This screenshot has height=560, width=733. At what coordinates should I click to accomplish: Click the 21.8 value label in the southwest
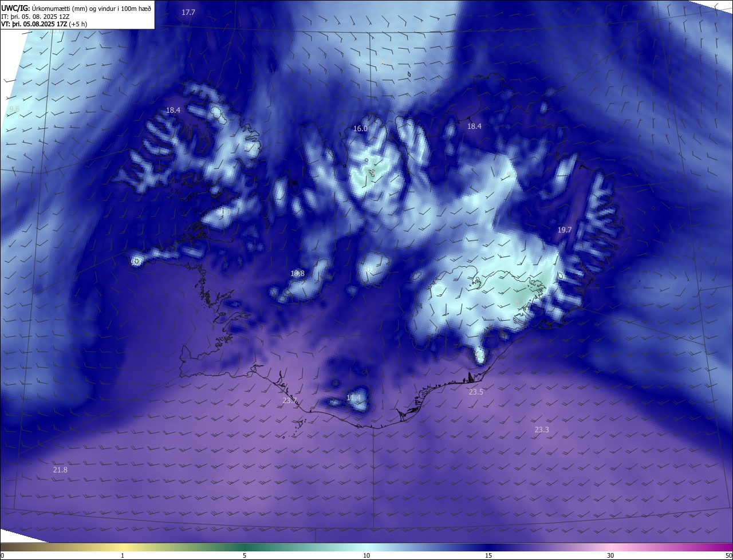click(x=60, y=470)
